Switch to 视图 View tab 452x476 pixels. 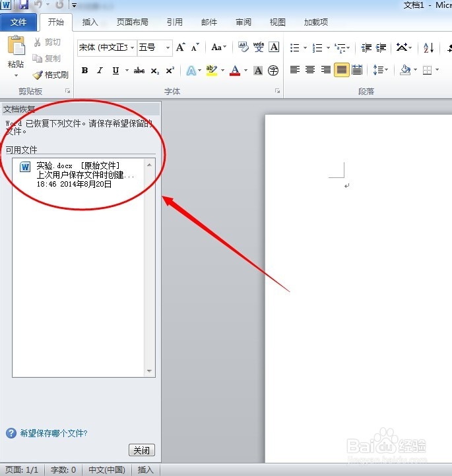278,22
